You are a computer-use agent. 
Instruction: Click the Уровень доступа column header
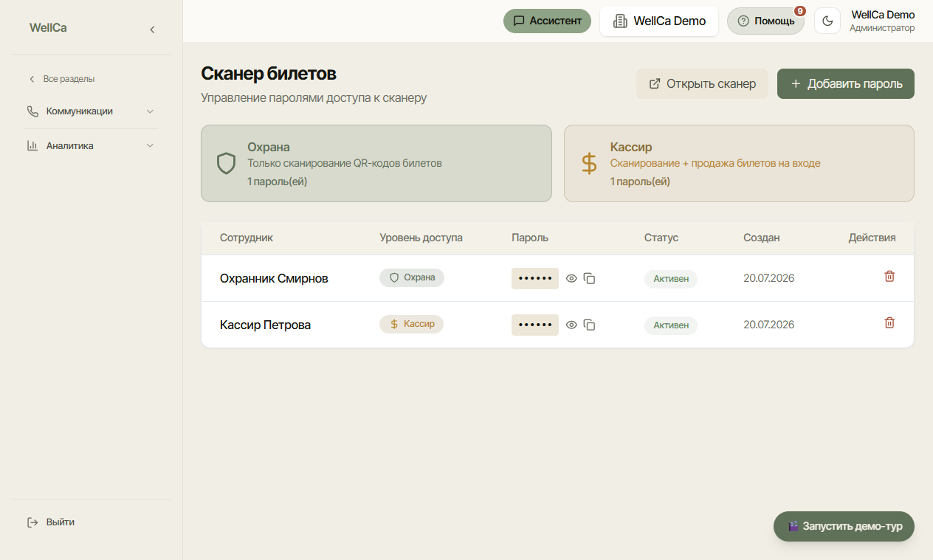point(421,238)
